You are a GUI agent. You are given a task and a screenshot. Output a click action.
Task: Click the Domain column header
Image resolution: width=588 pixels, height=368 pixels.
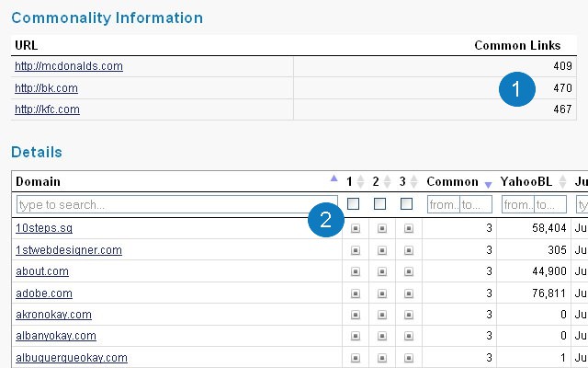(x=38, y=182)
